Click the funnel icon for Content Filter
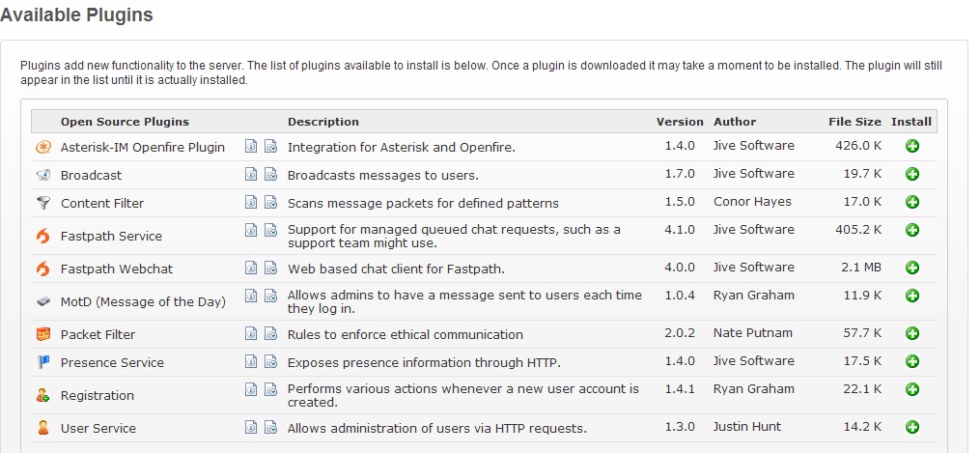 tap(42, 204)
